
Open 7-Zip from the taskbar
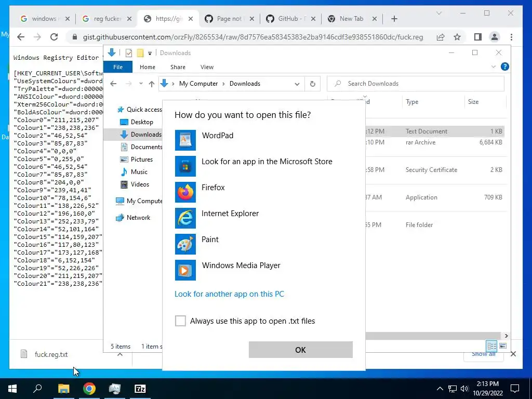coord(140,389)
